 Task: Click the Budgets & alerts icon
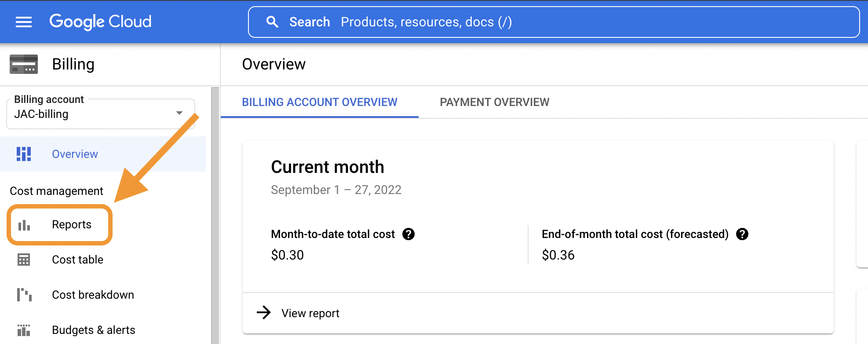pos(24,330)
